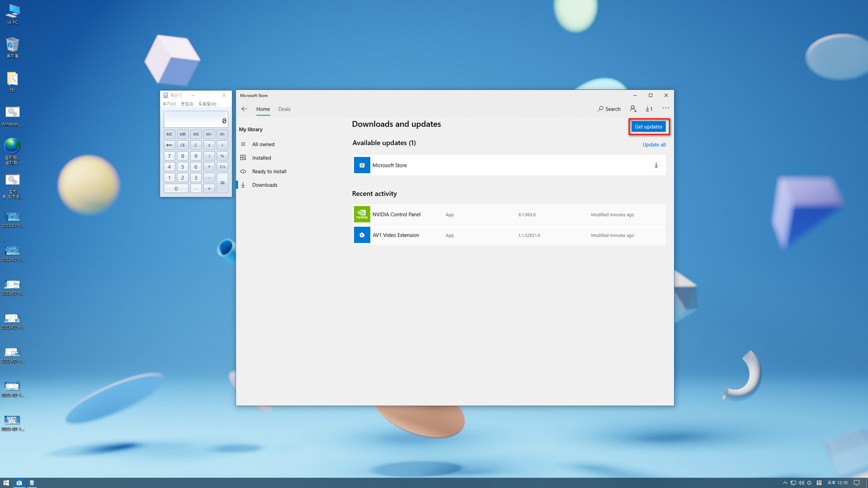The width and height of the screenshot is (868, 488).
Task: Click the back arrow in Microsoft Store
Action: click(244, 109)
